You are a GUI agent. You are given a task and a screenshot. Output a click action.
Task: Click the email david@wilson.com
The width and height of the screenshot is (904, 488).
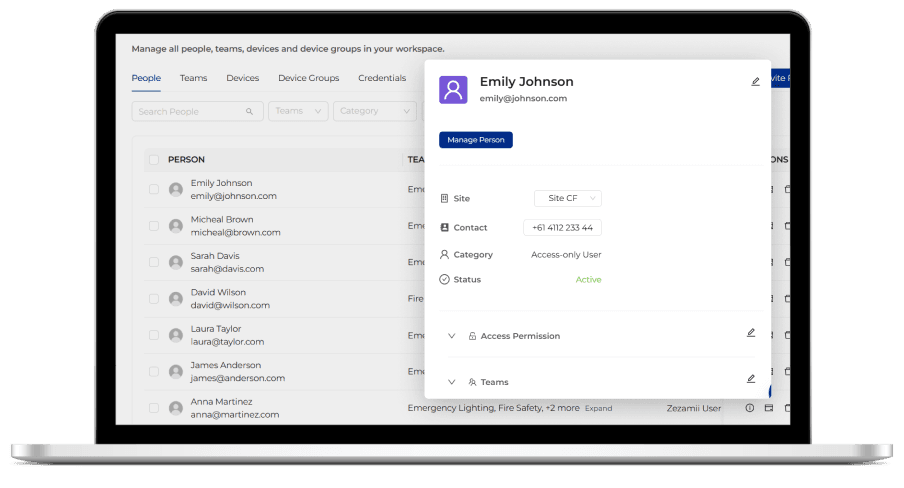pos(230,305)
